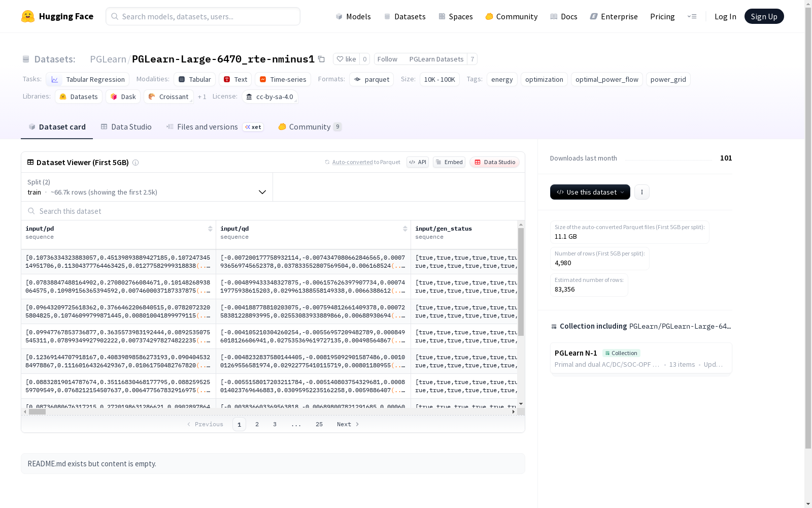The width and height of the screenshot is (812, 508).
Task: Click the magnifier icon in dataset search
Action: (31, 211)
